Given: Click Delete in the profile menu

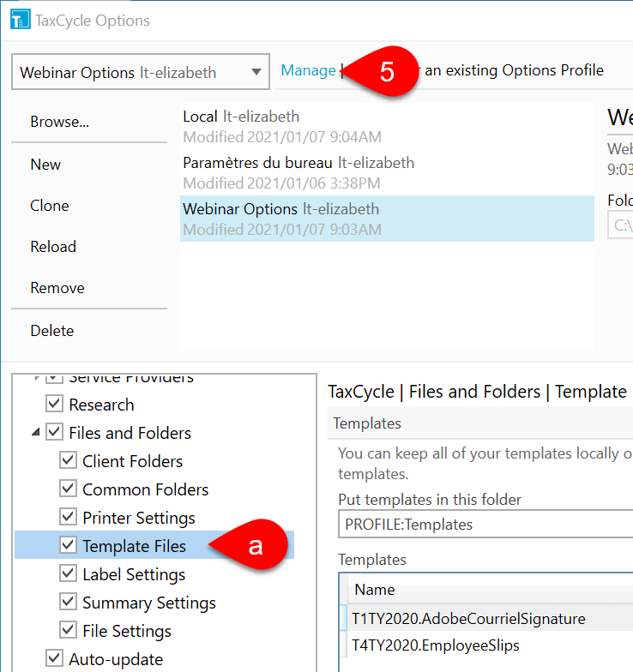Looking at the screenshot, I should [51, 331].
